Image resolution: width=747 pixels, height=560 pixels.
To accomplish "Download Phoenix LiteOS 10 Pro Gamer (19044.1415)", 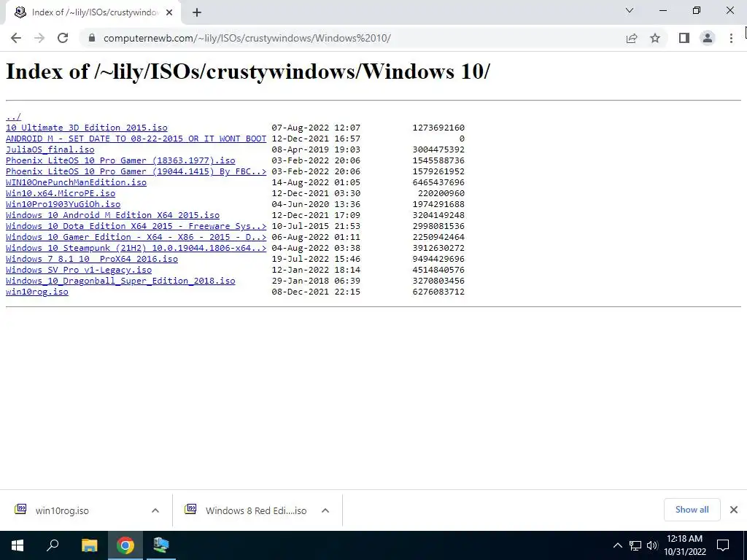I will [x=136, y=171].
